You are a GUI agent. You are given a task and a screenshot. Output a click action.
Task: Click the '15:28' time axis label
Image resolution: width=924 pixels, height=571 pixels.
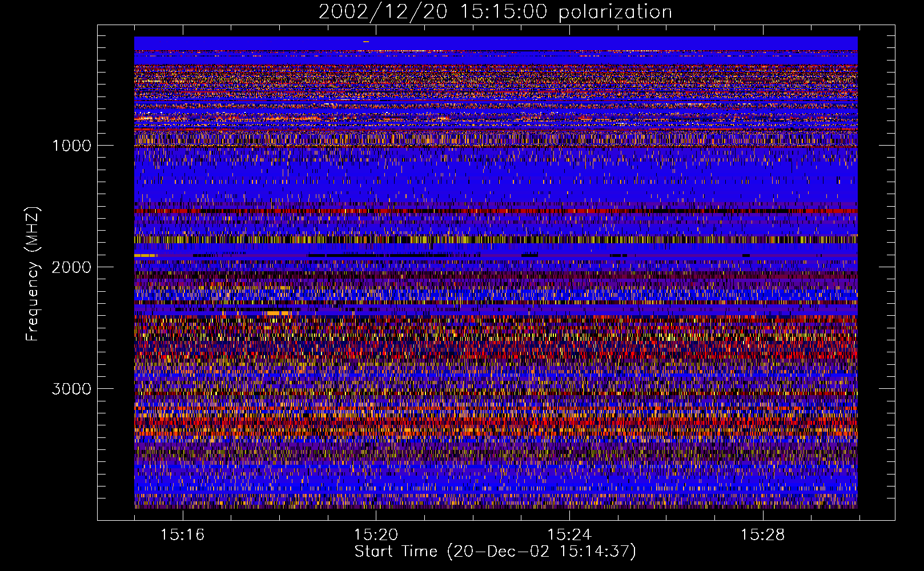(x=763, y=535)
